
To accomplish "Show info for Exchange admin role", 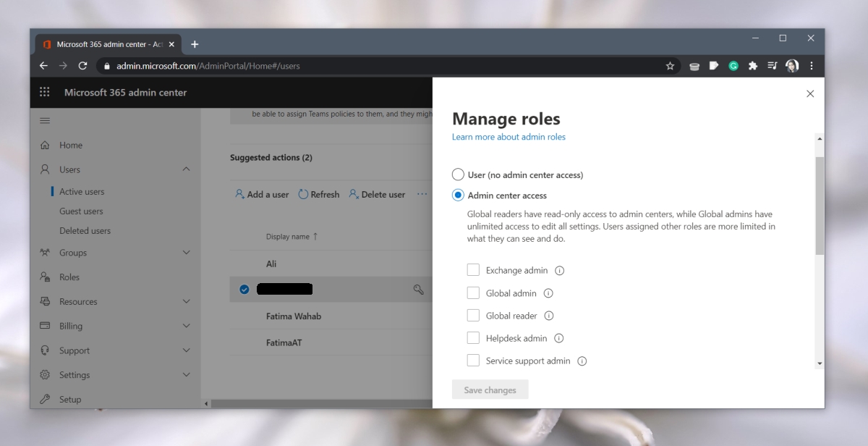I will pyautogui.click(x=559, y=271).
